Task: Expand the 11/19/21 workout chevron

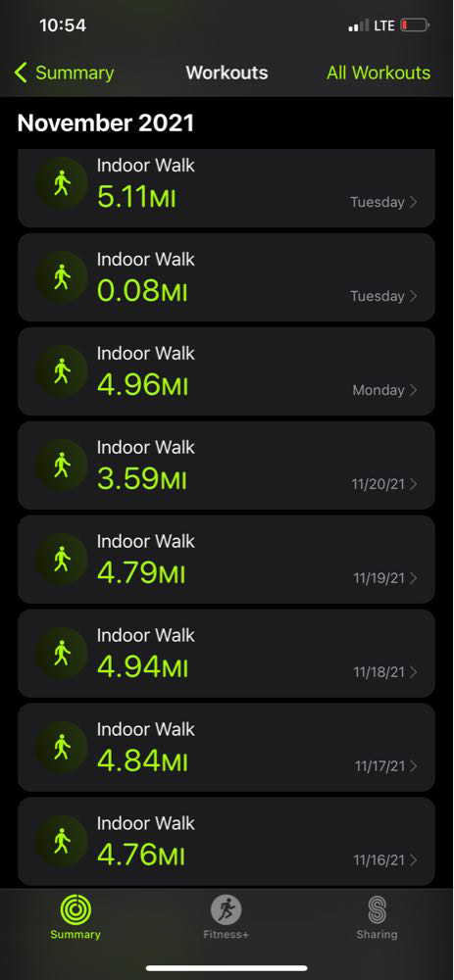Action: pyautogui.click(x=414, y=578)
